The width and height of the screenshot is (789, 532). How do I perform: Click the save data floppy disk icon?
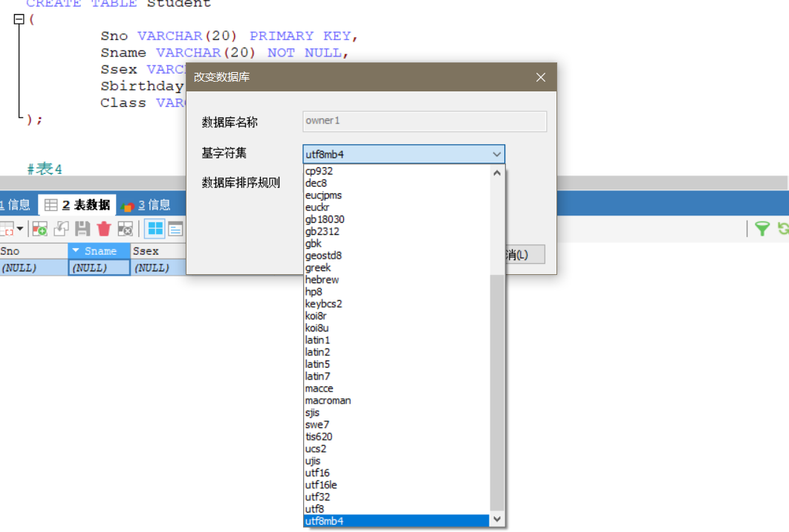[x=82, y=229]
